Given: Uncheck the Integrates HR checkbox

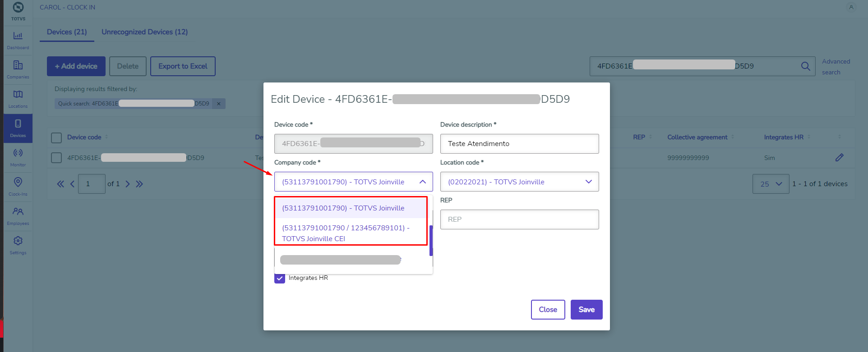Looking at the screenshot, I should tap(280, 278).
